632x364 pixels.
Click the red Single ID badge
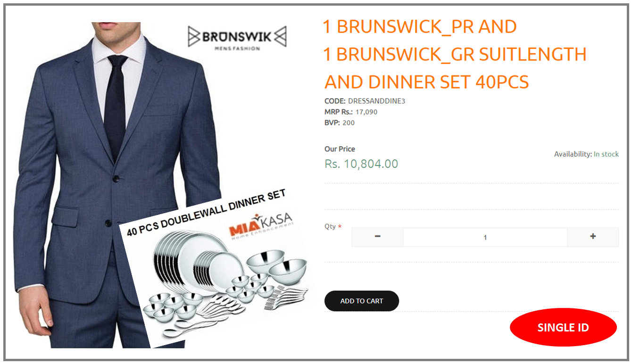click(x=563, y=327)
